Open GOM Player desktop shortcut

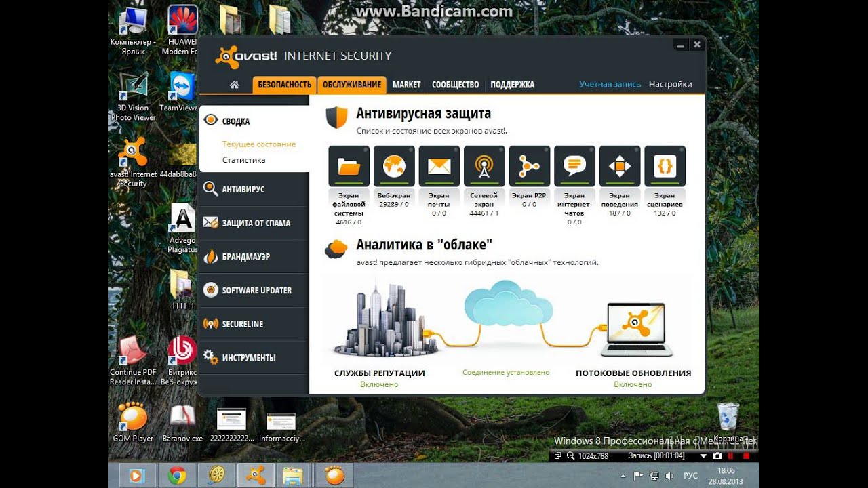(x=133, y=422)
